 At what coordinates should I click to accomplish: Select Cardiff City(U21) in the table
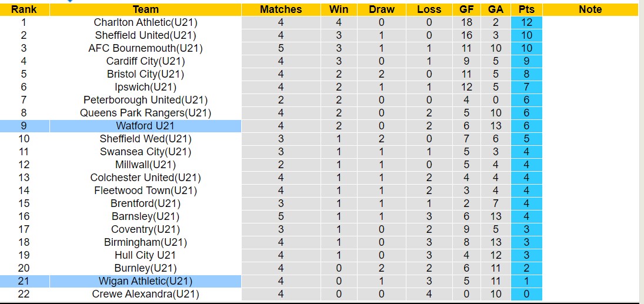click(x=145, y=61)
